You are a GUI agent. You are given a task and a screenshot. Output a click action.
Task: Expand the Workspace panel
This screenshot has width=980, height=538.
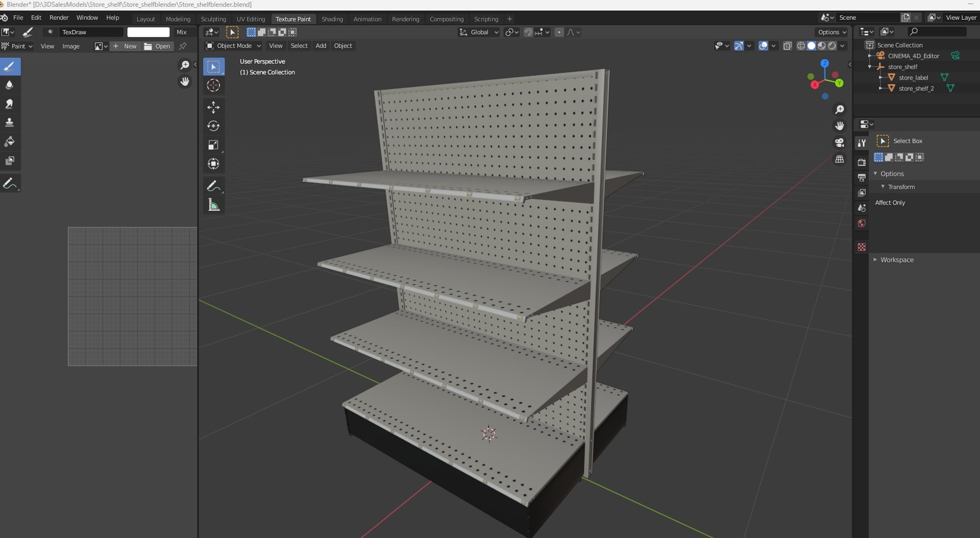click(896, 260)
